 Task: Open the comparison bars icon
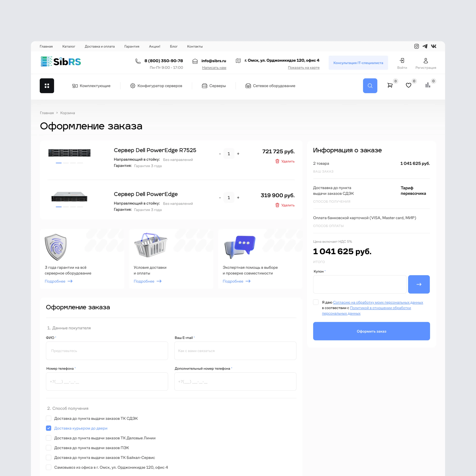point(428,85)
